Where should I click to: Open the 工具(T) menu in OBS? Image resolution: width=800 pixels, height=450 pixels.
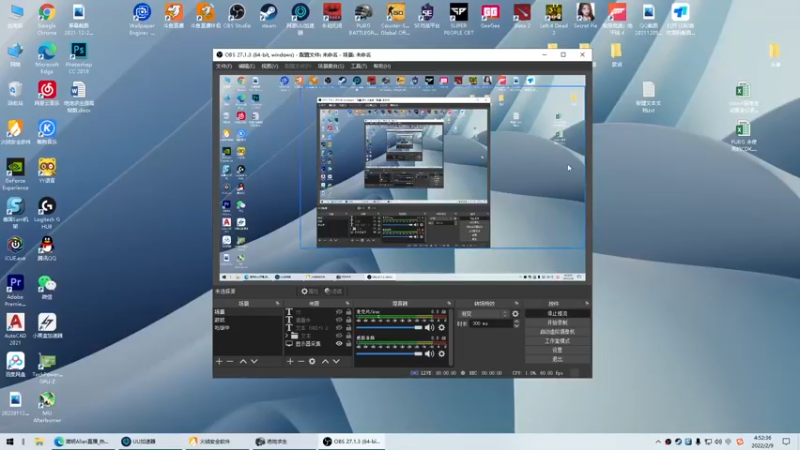359,66
